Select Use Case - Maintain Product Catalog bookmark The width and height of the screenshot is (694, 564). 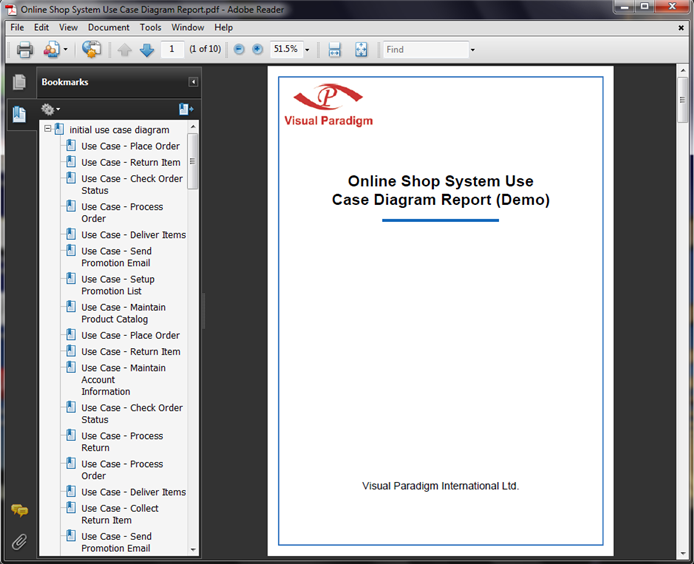coord(123,313)
